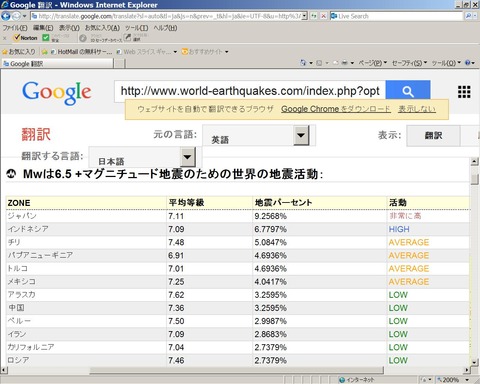Click the 7.48 magnitude in チリ row
480x384 pixels.
176,242
